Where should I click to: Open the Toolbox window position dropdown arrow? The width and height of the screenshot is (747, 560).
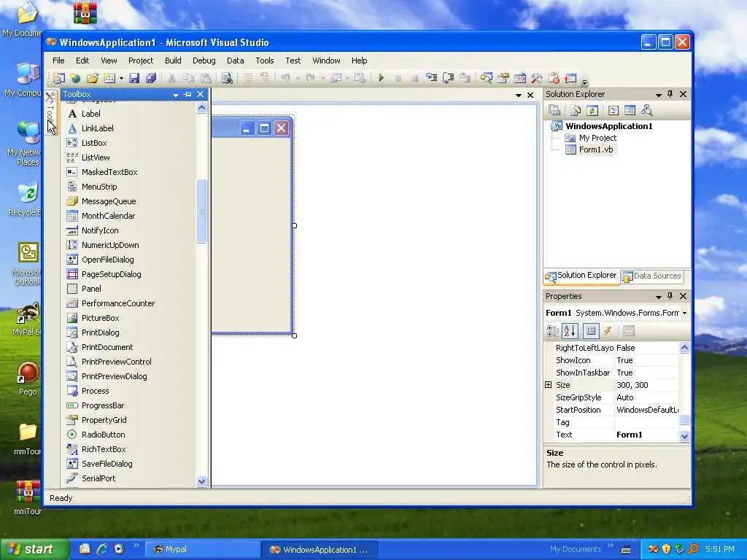176,95
